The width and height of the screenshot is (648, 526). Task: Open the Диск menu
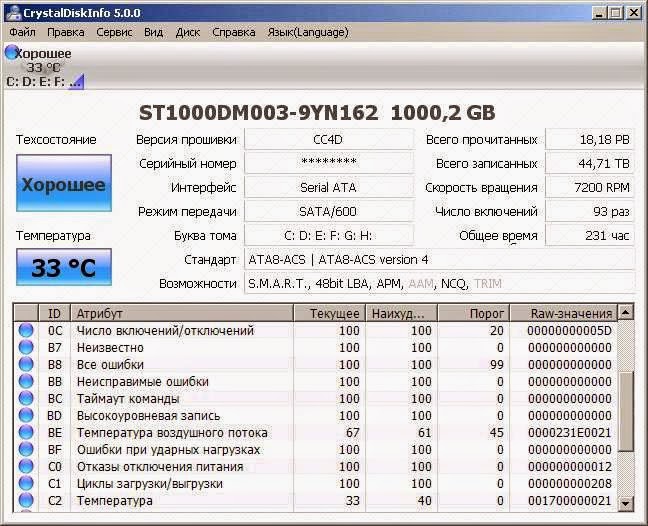pos(188,32)
